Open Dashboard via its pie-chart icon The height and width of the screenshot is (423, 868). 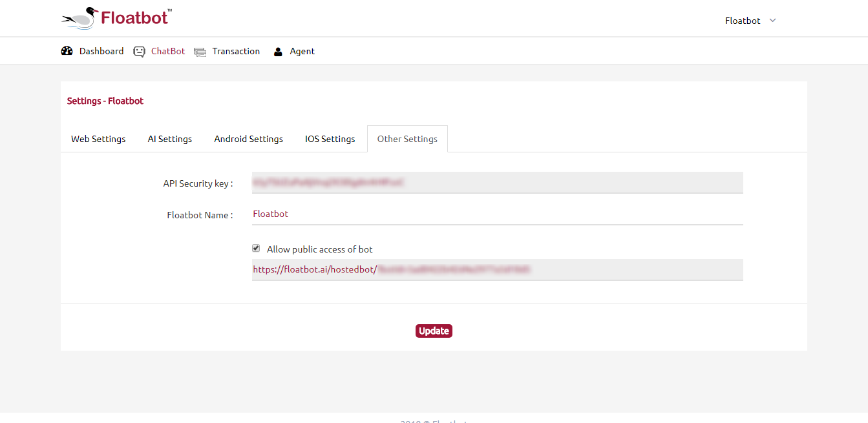[67, 50]
